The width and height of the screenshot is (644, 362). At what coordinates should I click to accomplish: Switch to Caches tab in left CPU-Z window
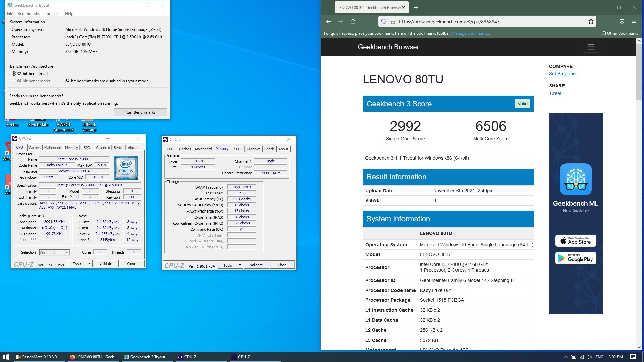(x=34, y=148)
